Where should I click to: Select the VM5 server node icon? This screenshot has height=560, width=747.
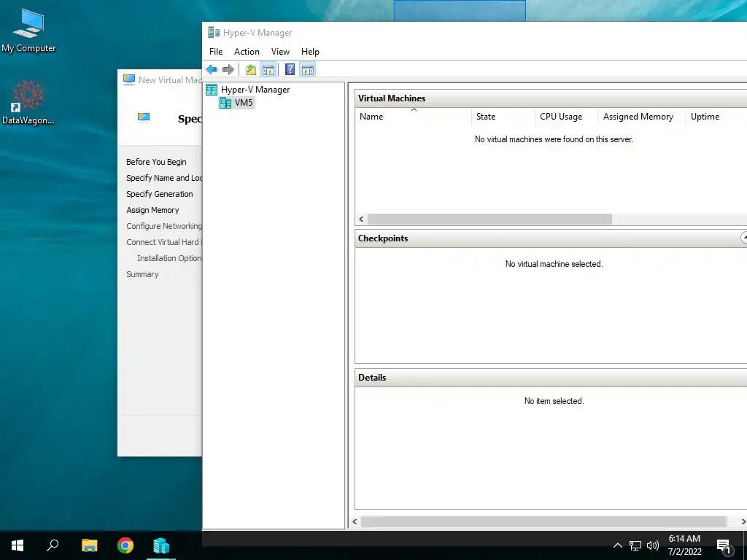point(225,103)
